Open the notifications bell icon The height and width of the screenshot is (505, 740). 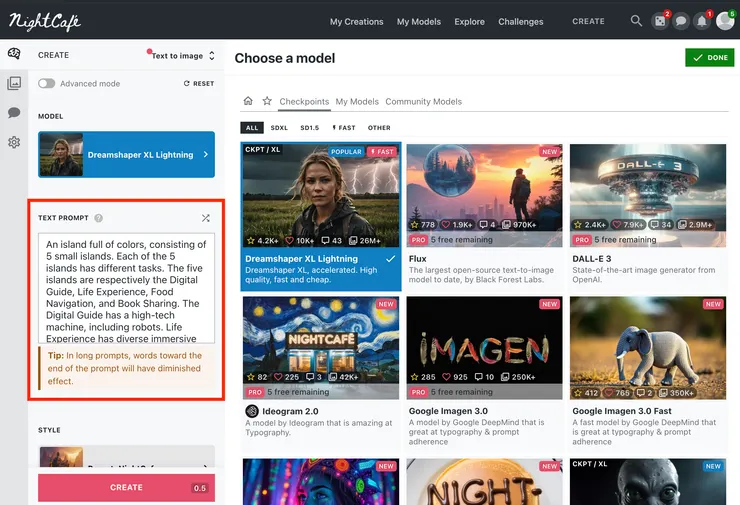pos(702,21)
